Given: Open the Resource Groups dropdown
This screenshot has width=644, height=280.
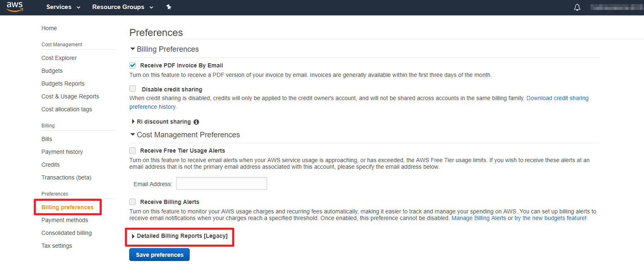Looking at the screenshot, I should point(122,7).
